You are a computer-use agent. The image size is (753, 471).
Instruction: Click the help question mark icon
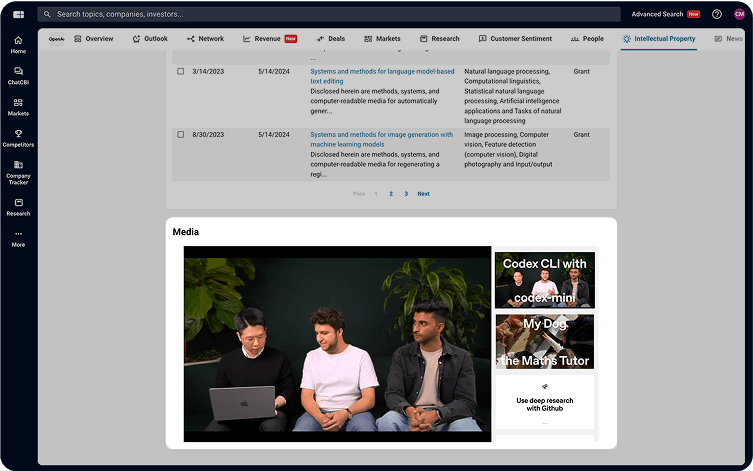click(x=717, y=14)
